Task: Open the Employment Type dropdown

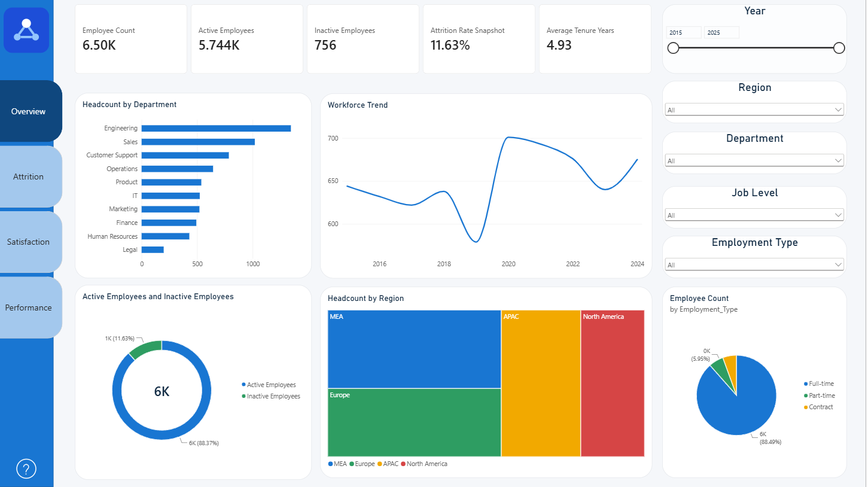Action: coord(754,264)
